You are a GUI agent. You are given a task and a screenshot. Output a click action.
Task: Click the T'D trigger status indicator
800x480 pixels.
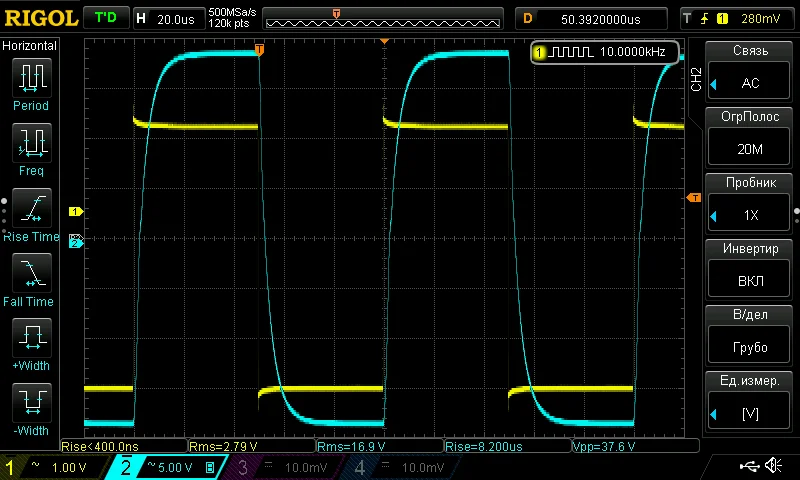pyautogui.click(x=106, y=18)
